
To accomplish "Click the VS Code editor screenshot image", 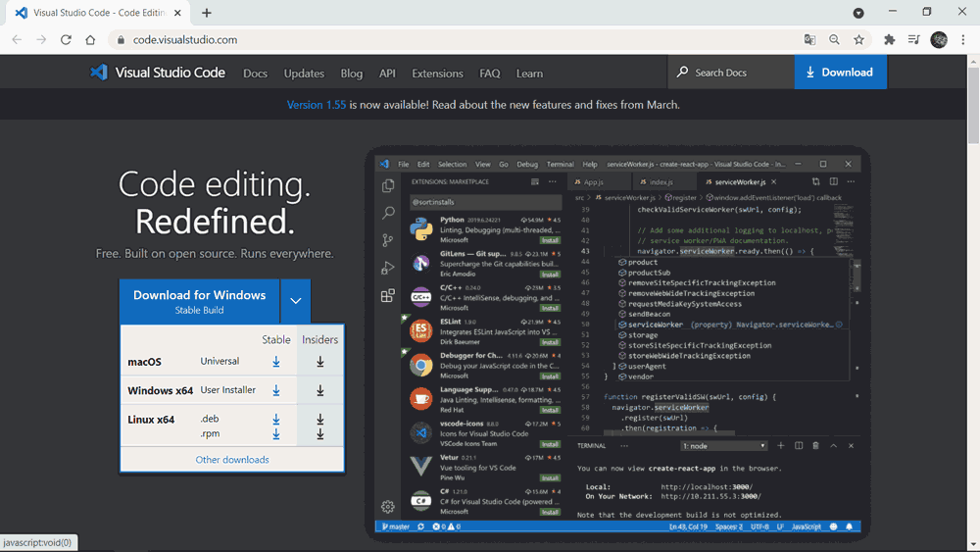I will click(618, 343).
